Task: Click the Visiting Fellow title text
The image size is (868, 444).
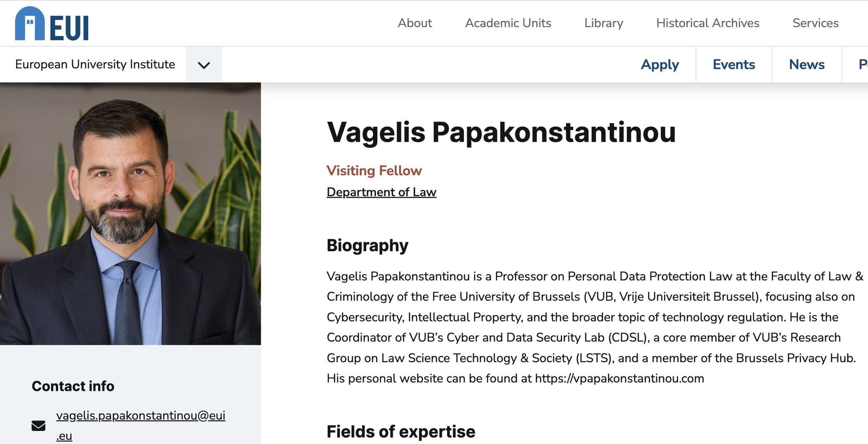Action: click(374, 171)
